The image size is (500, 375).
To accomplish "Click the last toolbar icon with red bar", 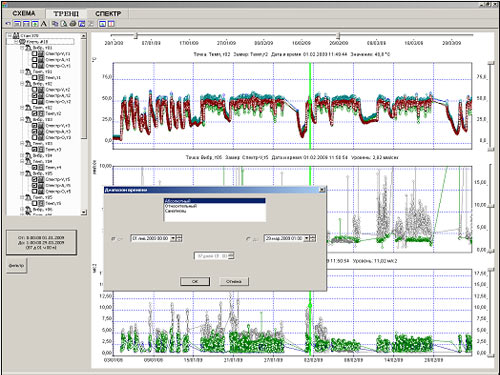I will pyautogui.click(x=112, y=24).
